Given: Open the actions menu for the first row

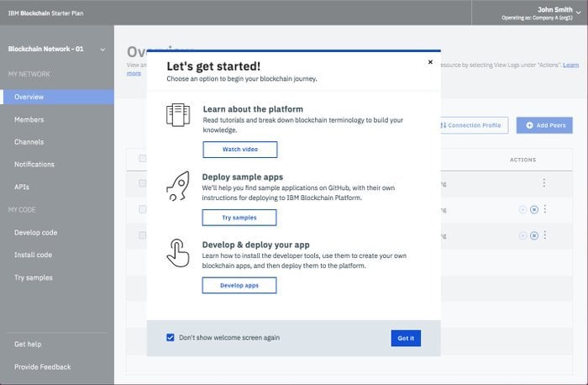Looking at the screenshot, I should tap(544, 183).
